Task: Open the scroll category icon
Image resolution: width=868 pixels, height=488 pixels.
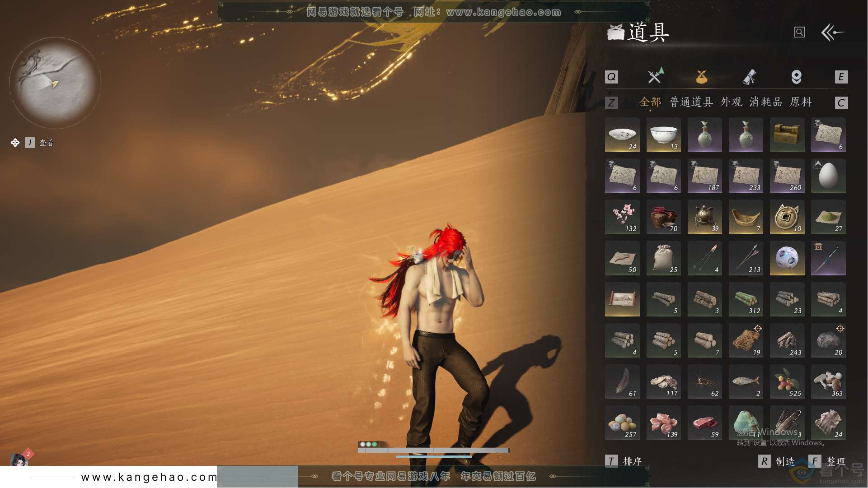Action: pos(749,77)
